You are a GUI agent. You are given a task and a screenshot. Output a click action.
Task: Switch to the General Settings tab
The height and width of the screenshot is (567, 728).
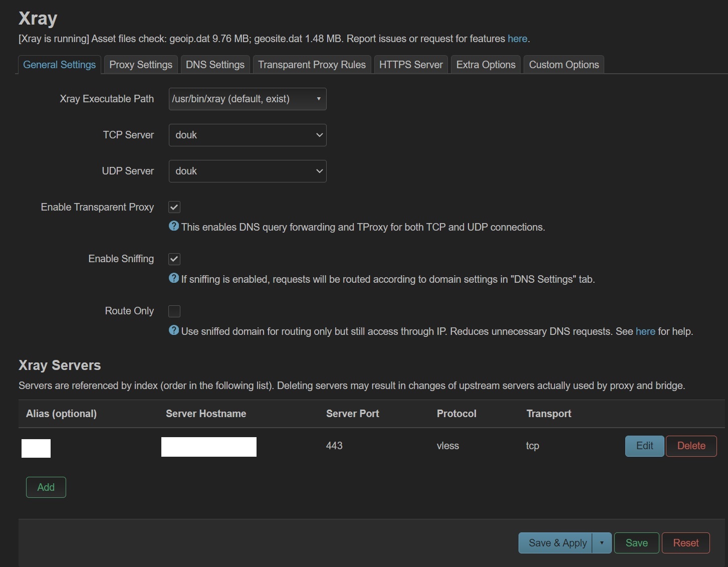tap(60, 65)
